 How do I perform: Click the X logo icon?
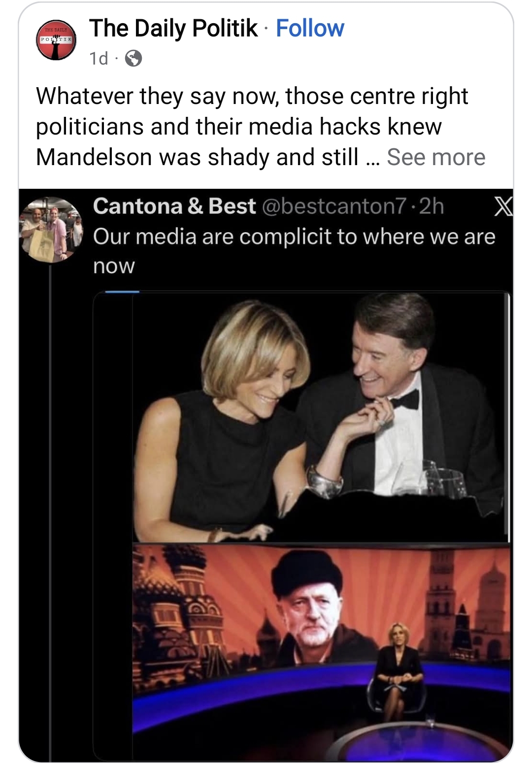tap(503, 206)
